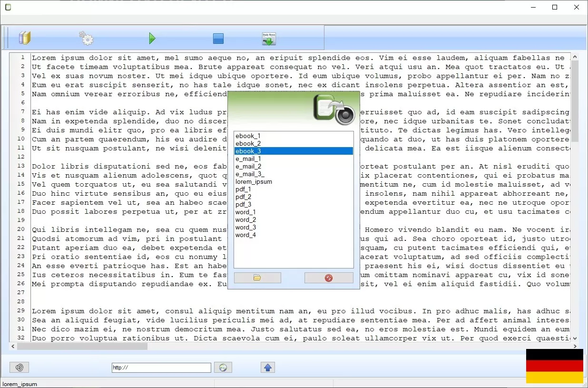588x388 pixels.
Task: Open the selected file via the folder button
Action: [x=257, y=277]
